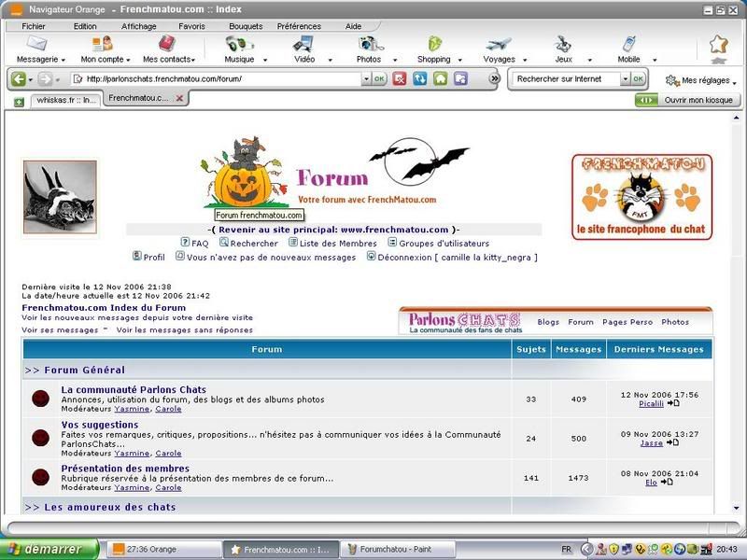This screenshot has height=560, width=747.
Task: Open the Vidéo toolbar icon
Action: pos(304,44)
